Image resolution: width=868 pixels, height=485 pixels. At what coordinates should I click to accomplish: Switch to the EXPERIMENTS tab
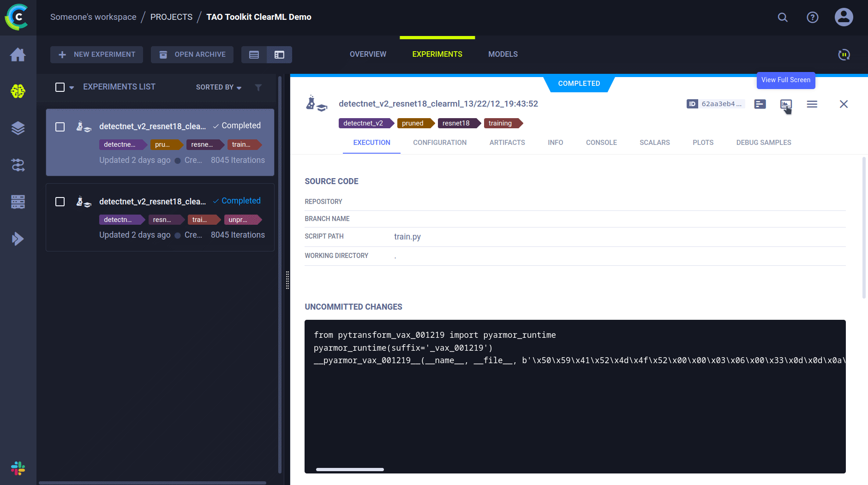point(437,54)
